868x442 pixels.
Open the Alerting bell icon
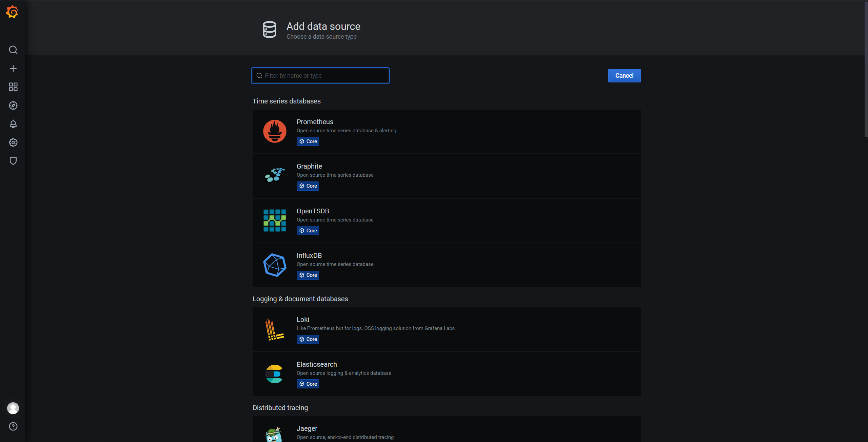pos(13,124)
